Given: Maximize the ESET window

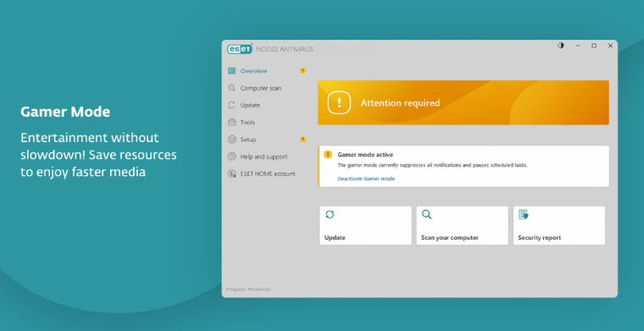Looking at the screenshot, I should [594, 46].
